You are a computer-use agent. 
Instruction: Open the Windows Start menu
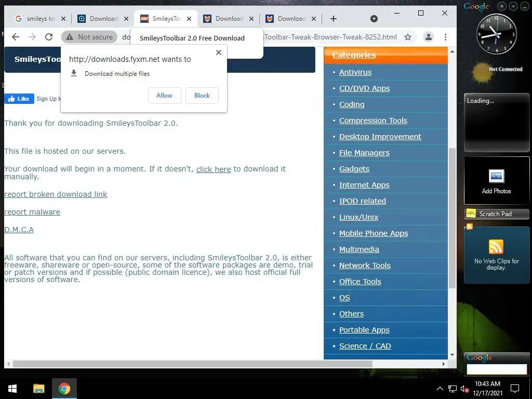[x=12, y=389]
